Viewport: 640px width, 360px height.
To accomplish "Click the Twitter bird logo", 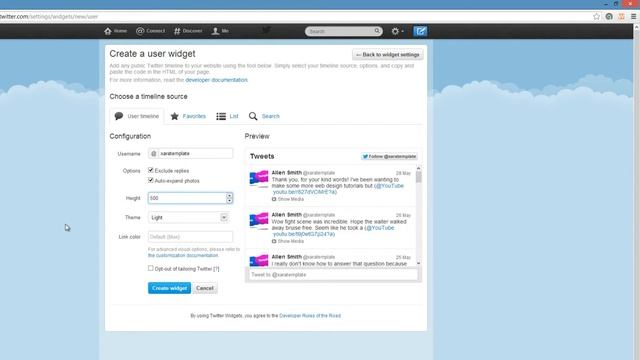I will [x=267, y=30].
